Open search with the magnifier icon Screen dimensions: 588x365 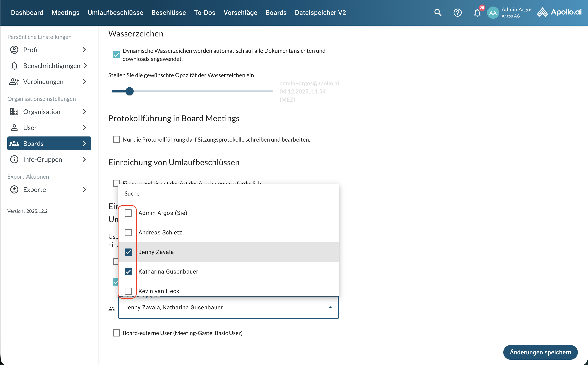click(438, 13)
